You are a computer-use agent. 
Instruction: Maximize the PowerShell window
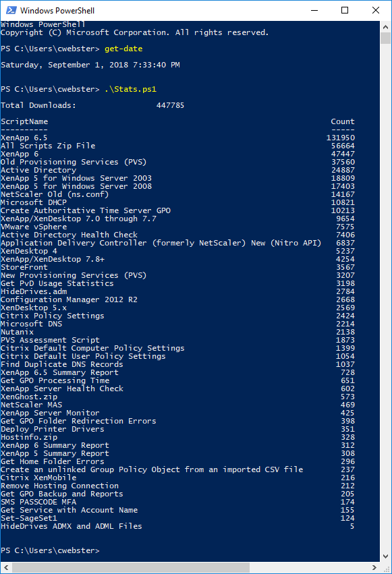point(344,10)
